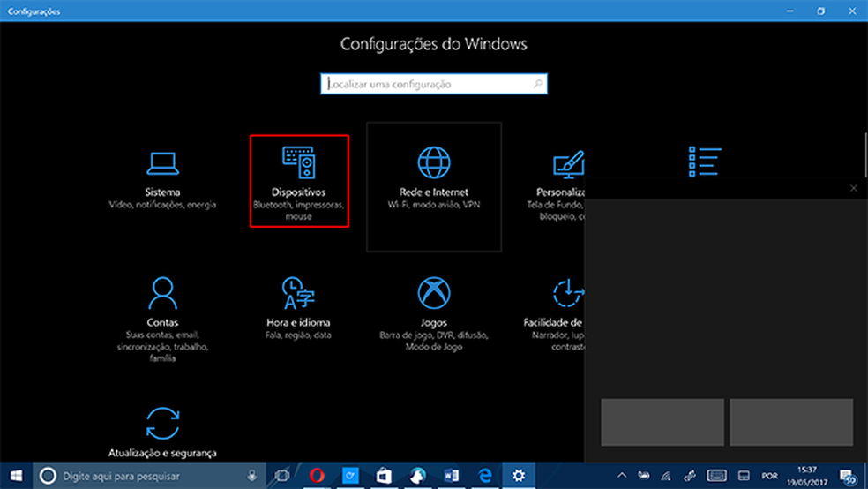868x489 pixels.
Task: Click the magnifier icon in the settings search
Action: tap(537, 84)
